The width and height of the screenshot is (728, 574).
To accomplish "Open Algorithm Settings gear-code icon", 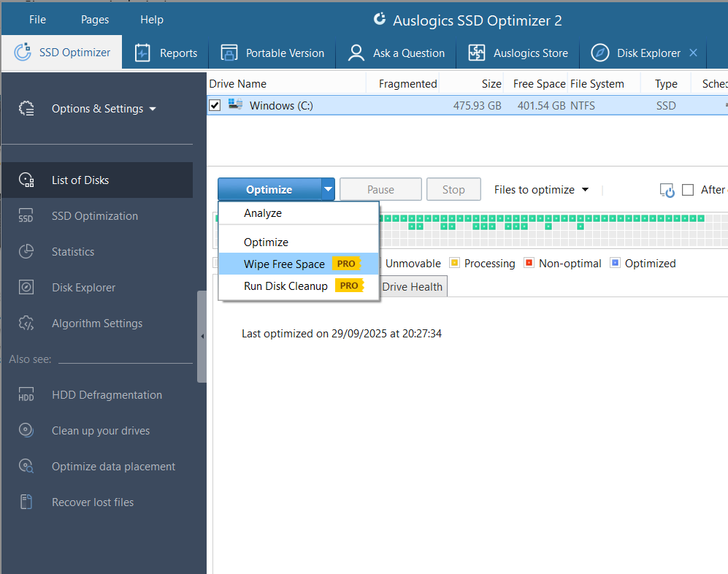I will (x=26, y=324).
